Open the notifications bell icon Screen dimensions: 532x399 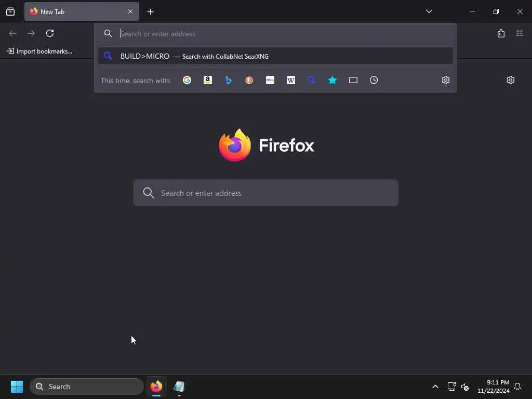point(517,387)
